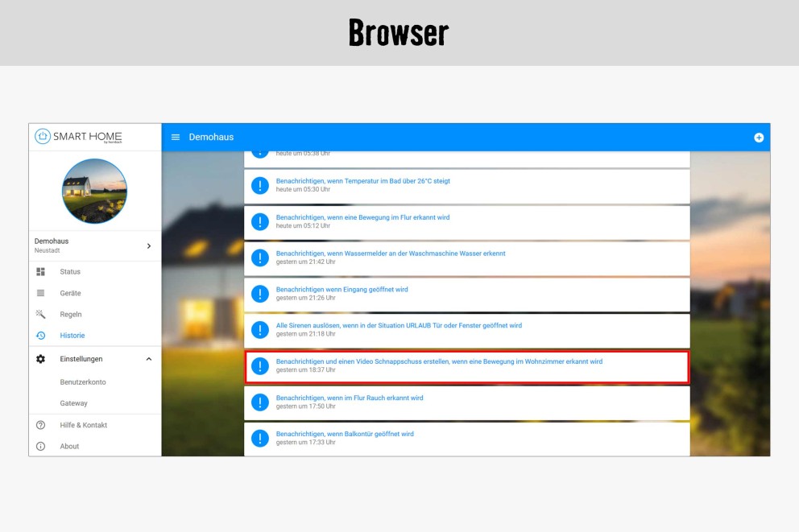Screen dimensions: 799x532
Task: Click the Demohaus title in blue header
Action: (211, 137)
